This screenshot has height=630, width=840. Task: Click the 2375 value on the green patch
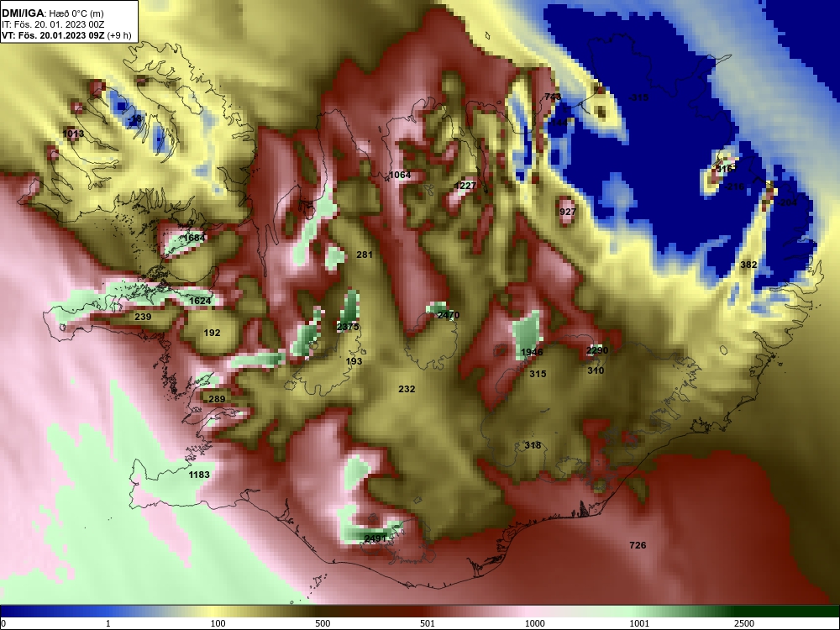[349, 328]
